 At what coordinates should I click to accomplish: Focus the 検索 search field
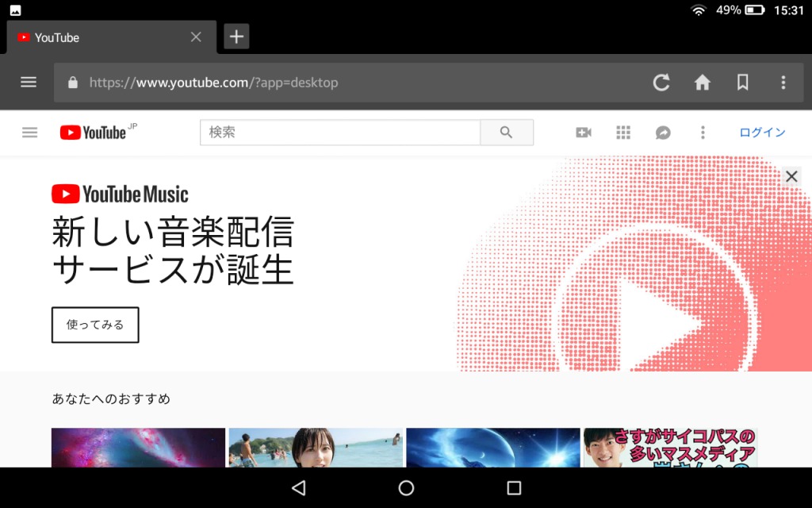tap(340, 133)
